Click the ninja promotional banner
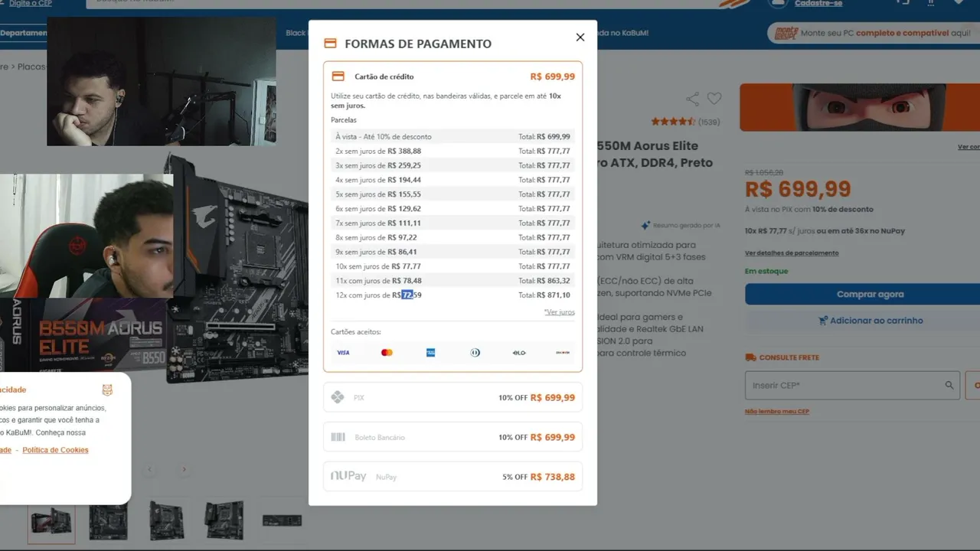Screen dimensions: 980x551 860,107
